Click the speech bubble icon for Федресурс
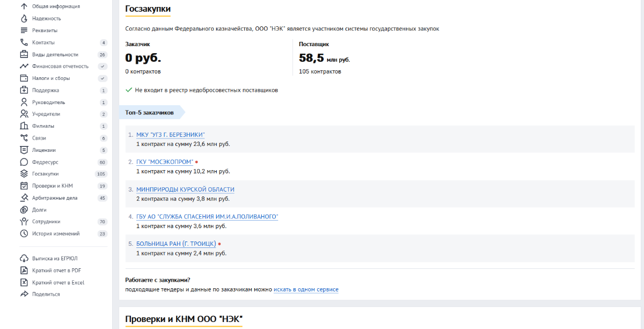 tap(24, 162)
